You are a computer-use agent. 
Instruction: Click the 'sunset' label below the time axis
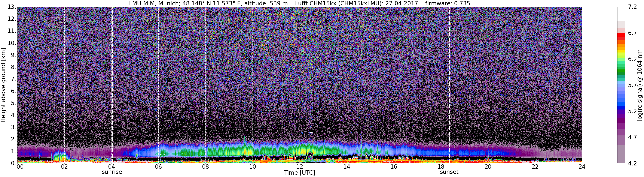449,172
